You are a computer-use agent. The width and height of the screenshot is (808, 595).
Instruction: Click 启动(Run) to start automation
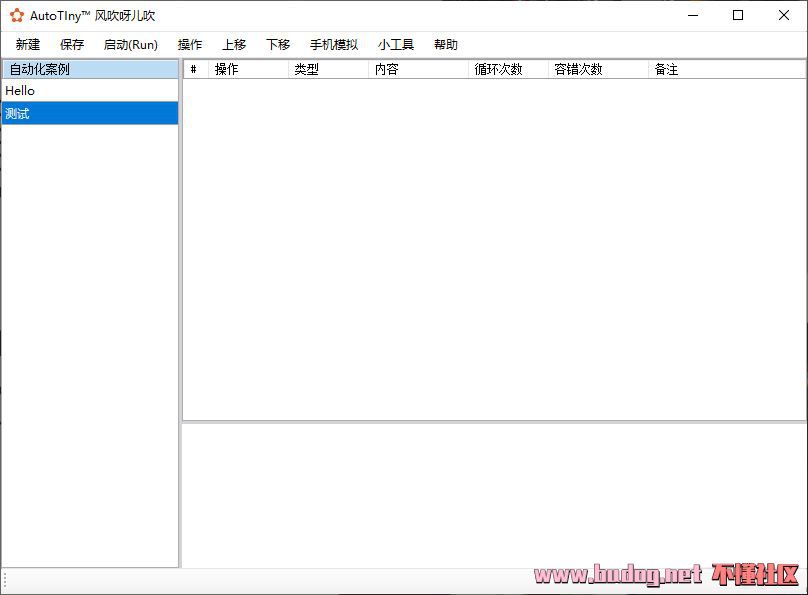[131, 45]
